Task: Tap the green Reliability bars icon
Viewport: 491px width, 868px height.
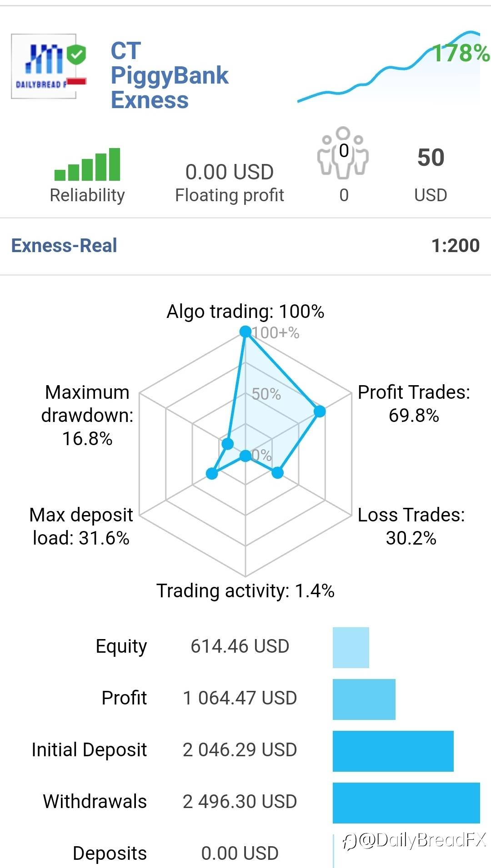Action: [87, 164]
